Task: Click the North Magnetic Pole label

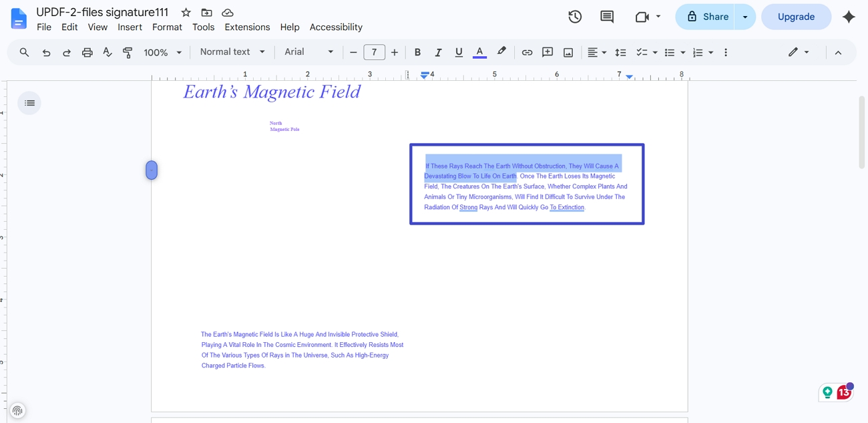Action: [x=284, y=126]
